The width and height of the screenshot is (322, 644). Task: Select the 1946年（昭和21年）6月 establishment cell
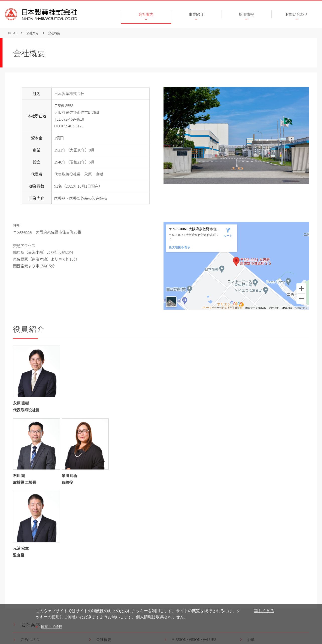point(101,162)
